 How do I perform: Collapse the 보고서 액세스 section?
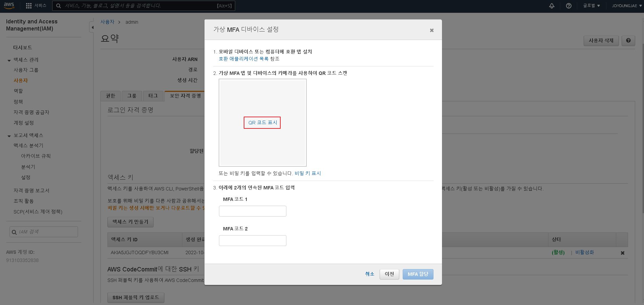coord(9,136)
